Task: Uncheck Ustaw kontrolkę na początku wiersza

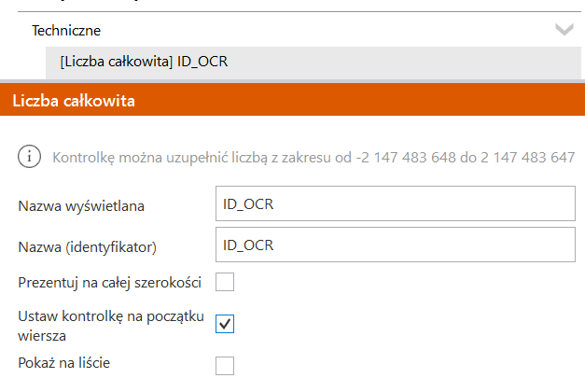Action: [x=225, y=323]
